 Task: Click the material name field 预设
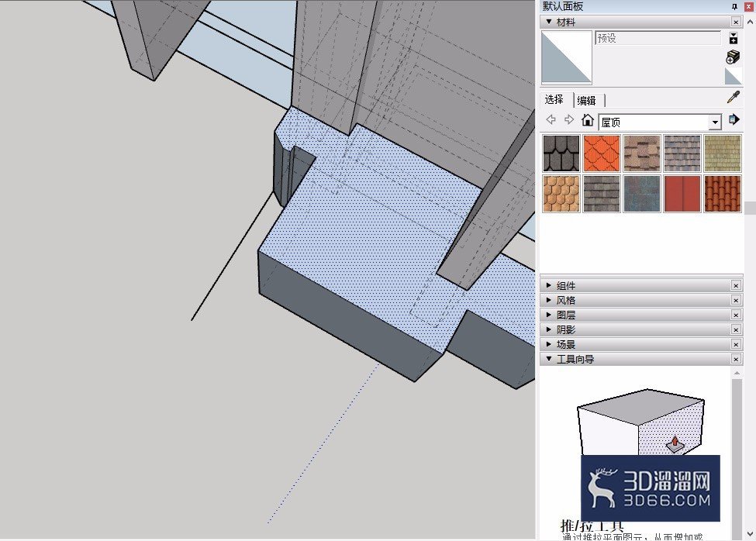[658, 38]
